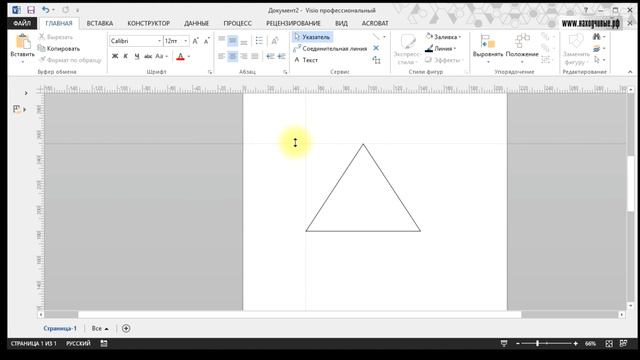This screenshot has height=360, width=640.
Task: Click the Find binoculars icon
Action: click(x=598, y=37)
